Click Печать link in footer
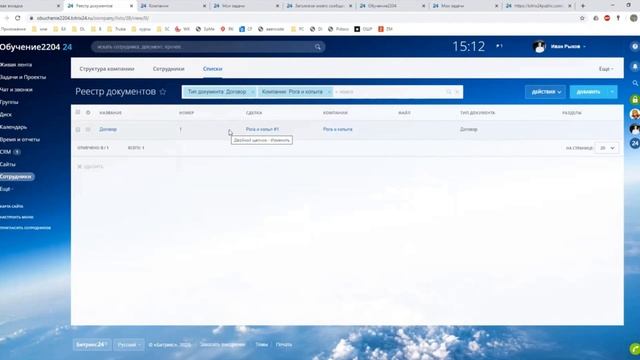This screenshot has width=640, height=360. point(284,344)
